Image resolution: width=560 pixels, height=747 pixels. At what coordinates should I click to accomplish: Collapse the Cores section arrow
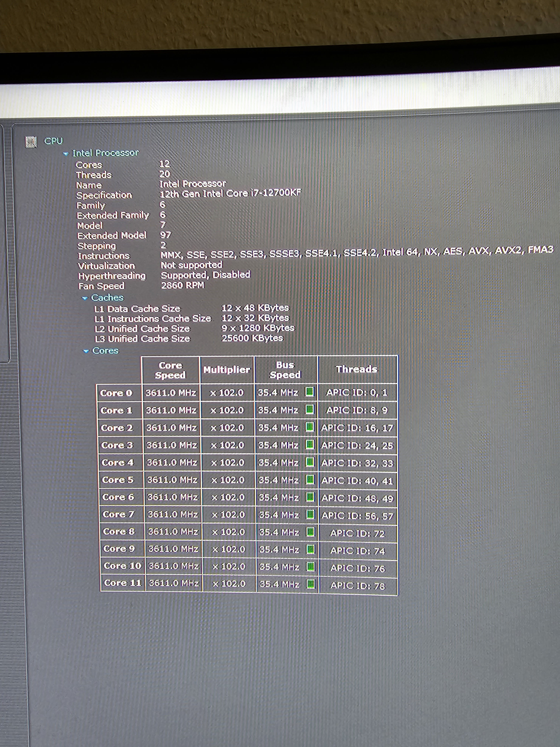click(x=86, y=351)
